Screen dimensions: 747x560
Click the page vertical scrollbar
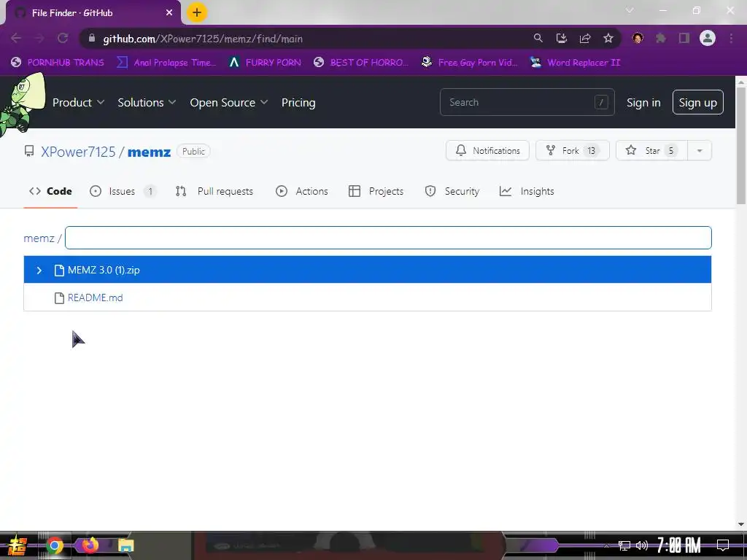(741, 146)
